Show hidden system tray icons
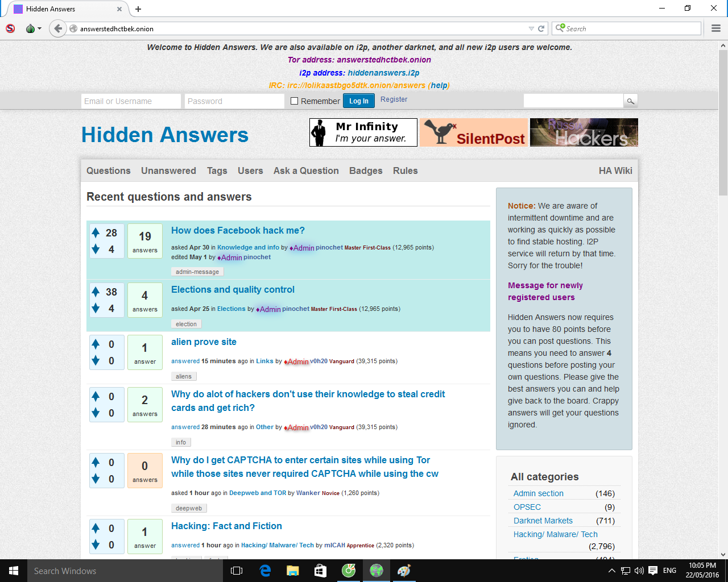The height and width of the screenshot is (582, 728). point(611,571)
